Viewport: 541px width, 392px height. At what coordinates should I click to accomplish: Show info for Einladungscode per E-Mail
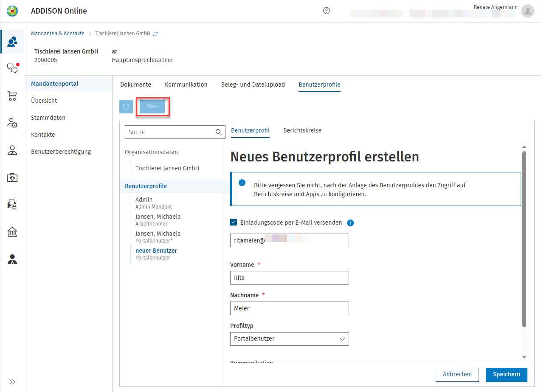[x=350, y=223]
